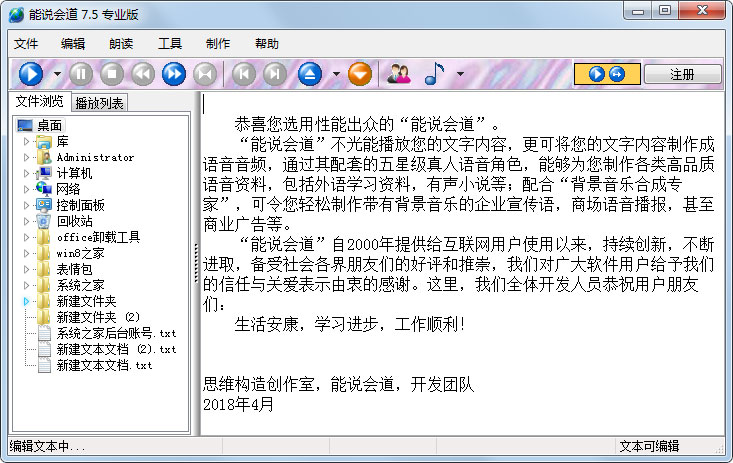
Task: Click the gray pause button
Action: tap(81, 74)
